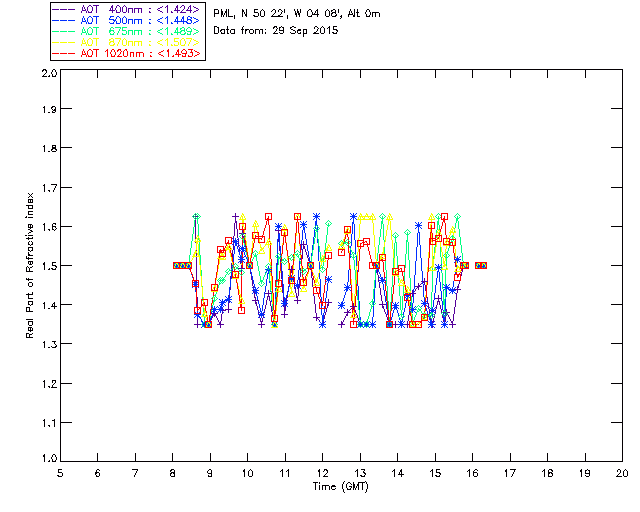Viewport: 640px width, 512px height.
Task: Click the y-axis tick label '1.7'
Action: 49,188
